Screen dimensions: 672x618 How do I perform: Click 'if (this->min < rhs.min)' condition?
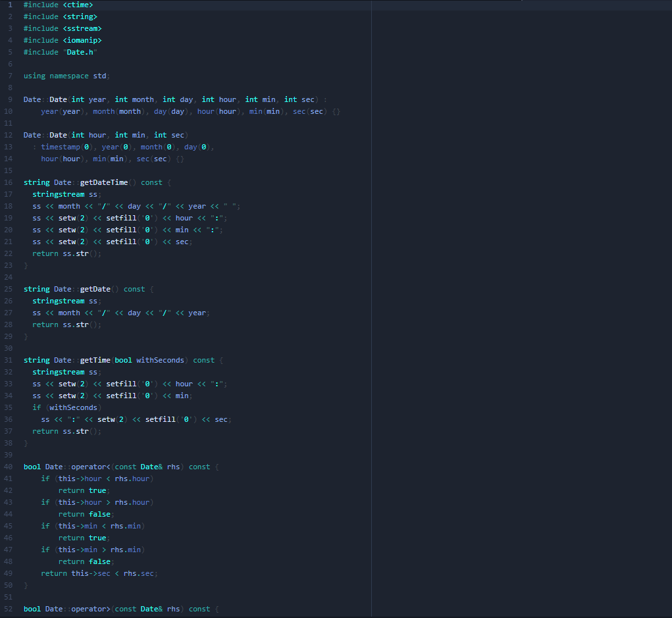[93, 527]
